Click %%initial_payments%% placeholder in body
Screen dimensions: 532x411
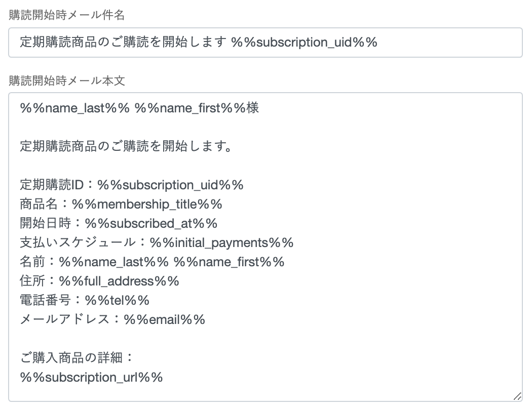coord(221,243)
